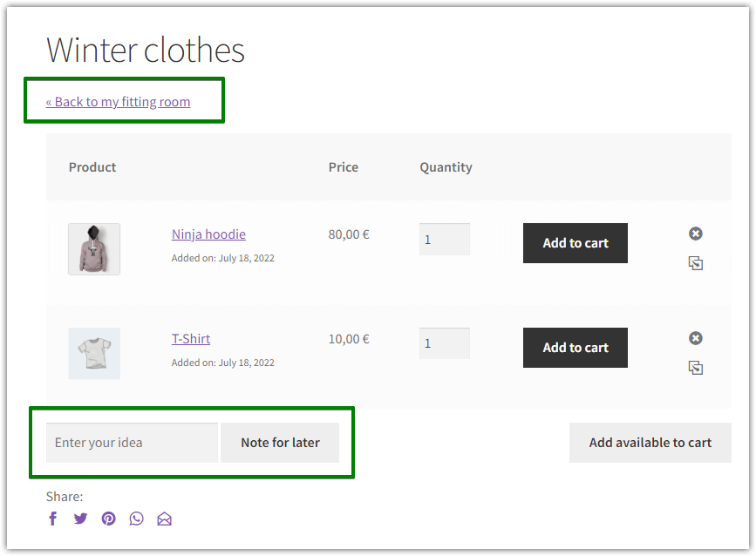This screenshot has height=556, width=756.
Task: Click the Note for later button
Action: click(x=280, y=443)
